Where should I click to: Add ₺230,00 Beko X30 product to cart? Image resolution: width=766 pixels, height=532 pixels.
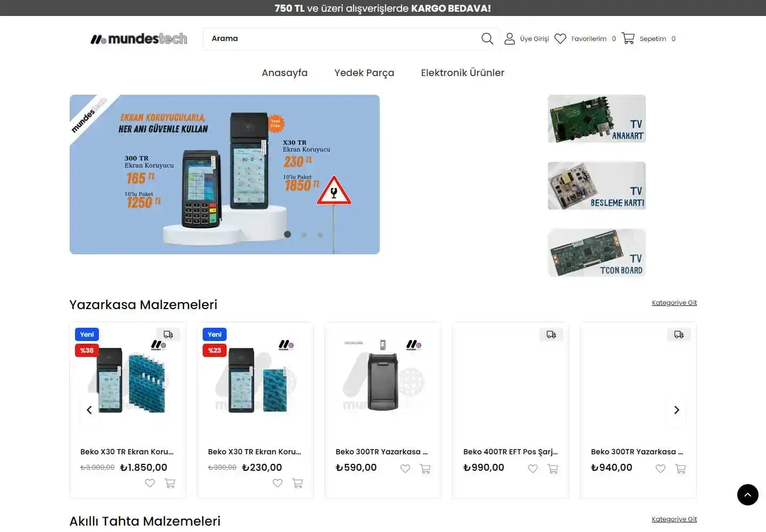click(x=297, y=483)
